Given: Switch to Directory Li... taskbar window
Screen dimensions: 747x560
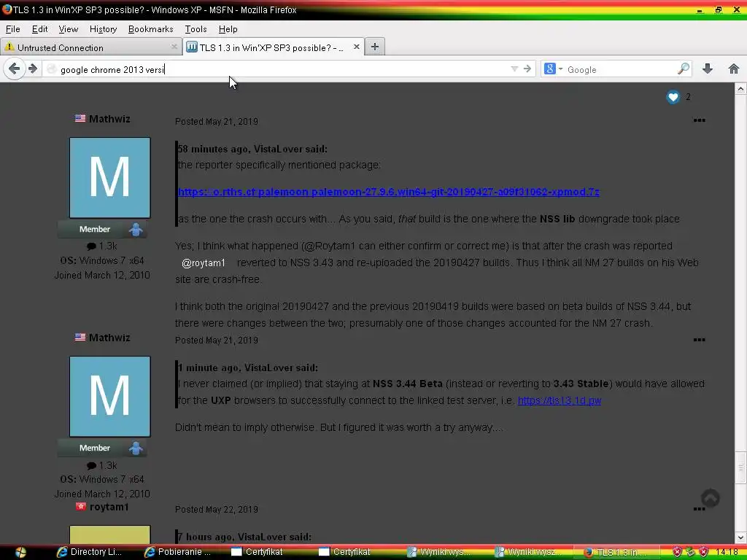Looking at the screenshot, I should (90, 552).
